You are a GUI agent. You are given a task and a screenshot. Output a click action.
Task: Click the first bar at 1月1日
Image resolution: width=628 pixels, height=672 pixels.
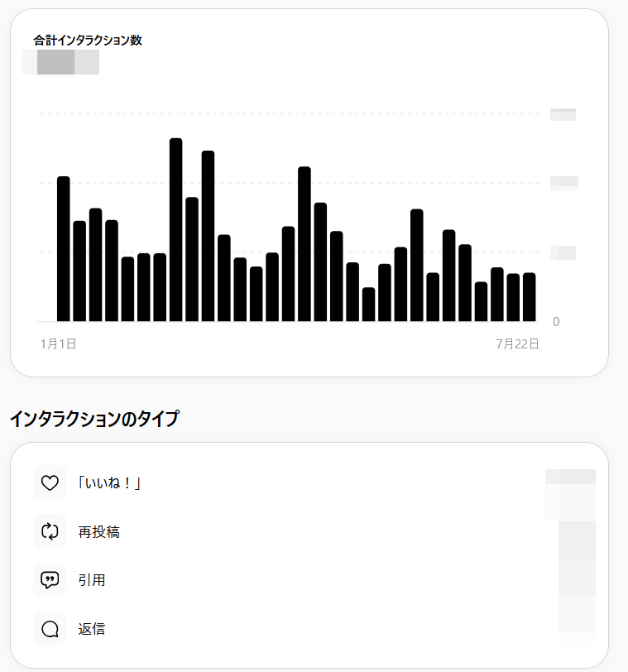64,249
